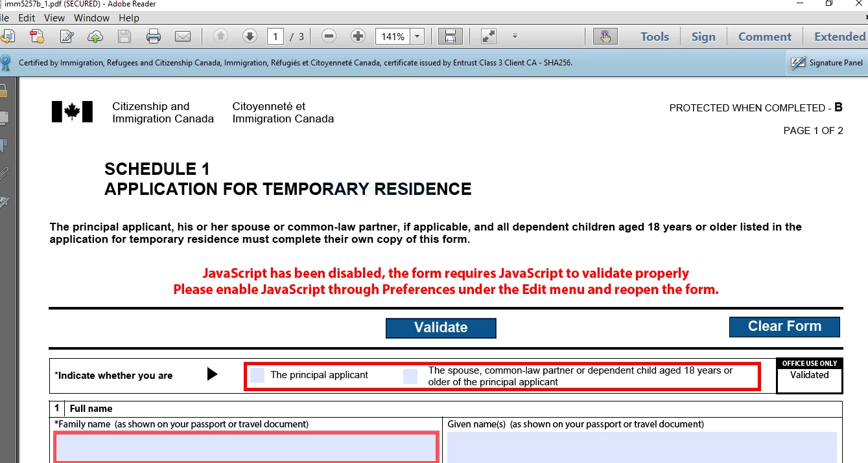Go to previous page arrow
Viewport: 868px width, 463px height.
coord(220,36)
